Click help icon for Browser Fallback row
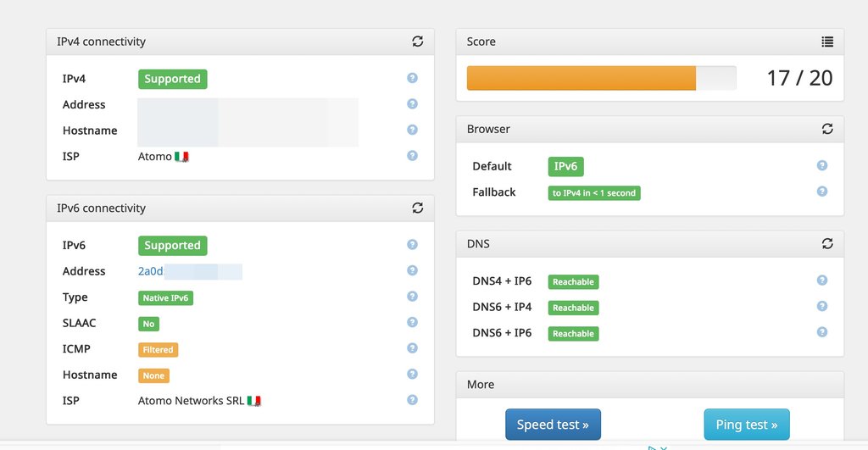Viewport: 868px width, 450px height. [821, 192]
